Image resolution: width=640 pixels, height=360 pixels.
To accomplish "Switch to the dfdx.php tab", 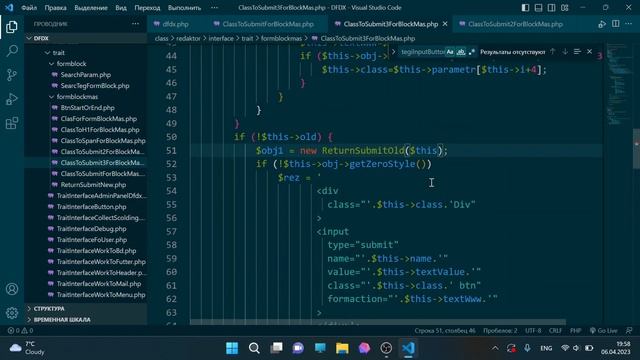I will click(x=176, y=24).
